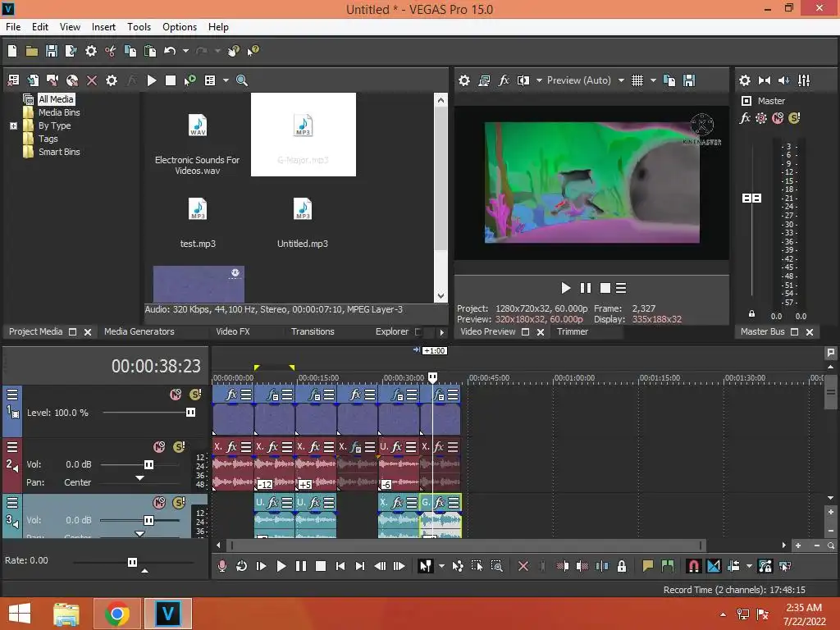Open the Insert menu
The height and width of the screenshot is (630, 840).
tap(103, 27)
